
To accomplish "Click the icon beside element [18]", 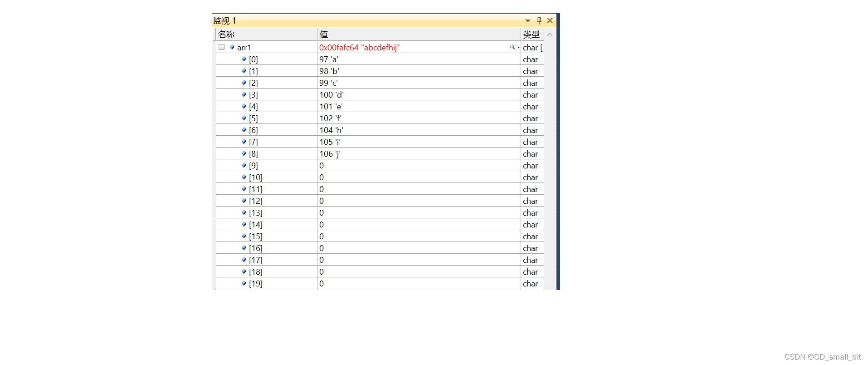I will (x=244, y=271).
